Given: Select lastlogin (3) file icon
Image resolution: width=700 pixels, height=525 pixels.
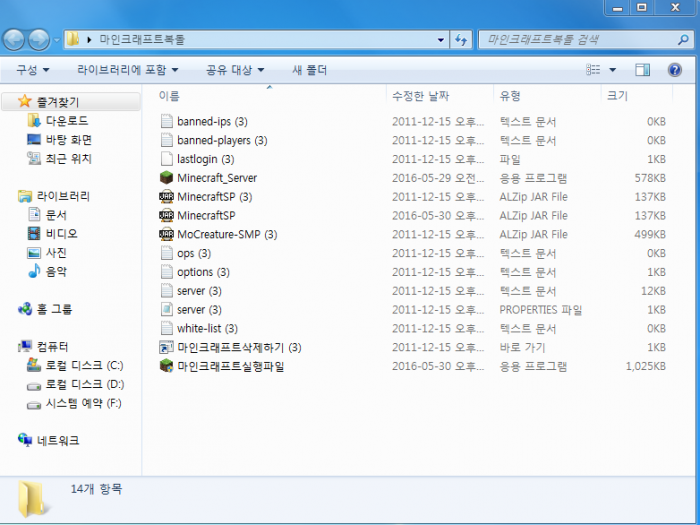Looking at the screenshot, I should tap(167, 159).
